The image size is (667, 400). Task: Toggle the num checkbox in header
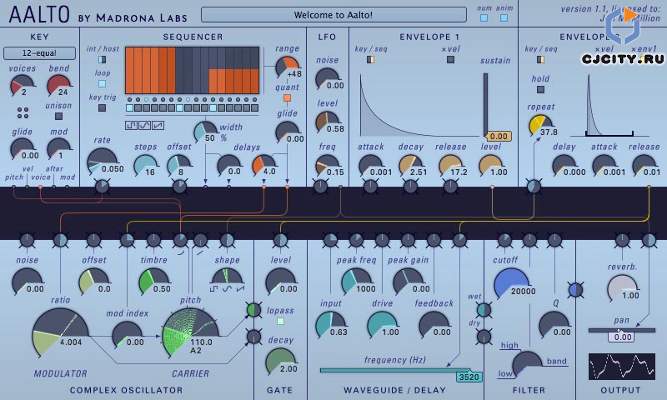coord(484,18)
